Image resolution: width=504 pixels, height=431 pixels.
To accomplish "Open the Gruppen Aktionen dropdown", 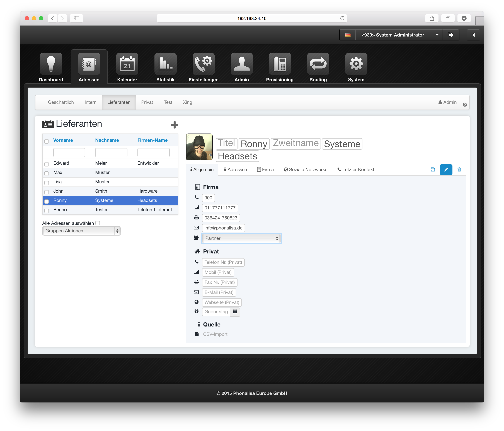I will pos(81,231).
